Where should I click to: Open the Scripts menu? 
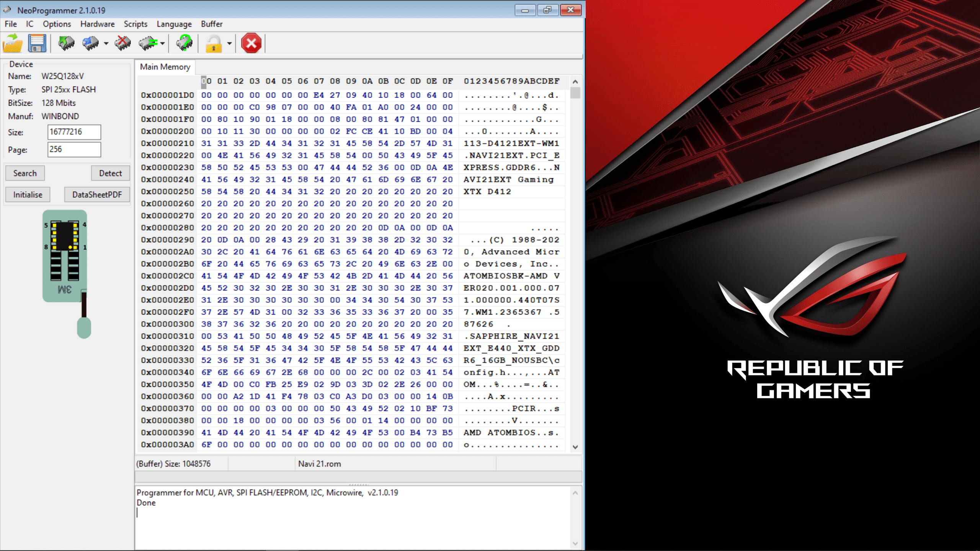click(x=135, y=24)
